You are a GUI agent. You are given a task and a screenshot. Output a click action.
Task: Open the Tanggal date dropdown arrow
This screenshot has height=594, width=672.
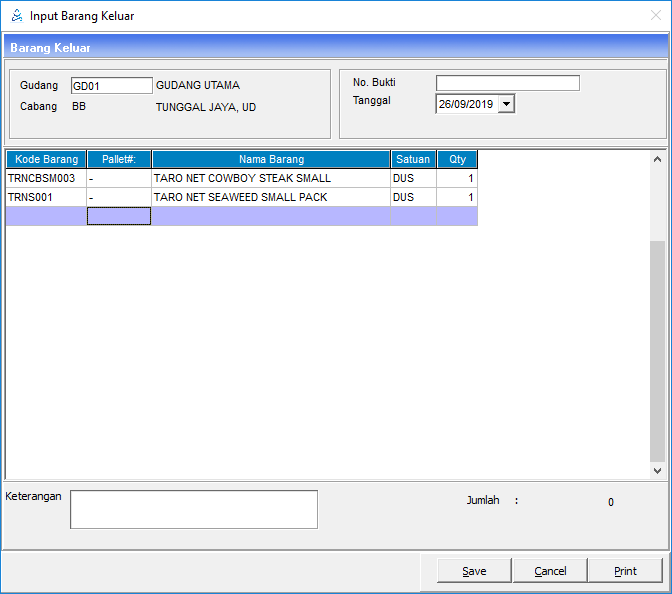coord(506,104)
